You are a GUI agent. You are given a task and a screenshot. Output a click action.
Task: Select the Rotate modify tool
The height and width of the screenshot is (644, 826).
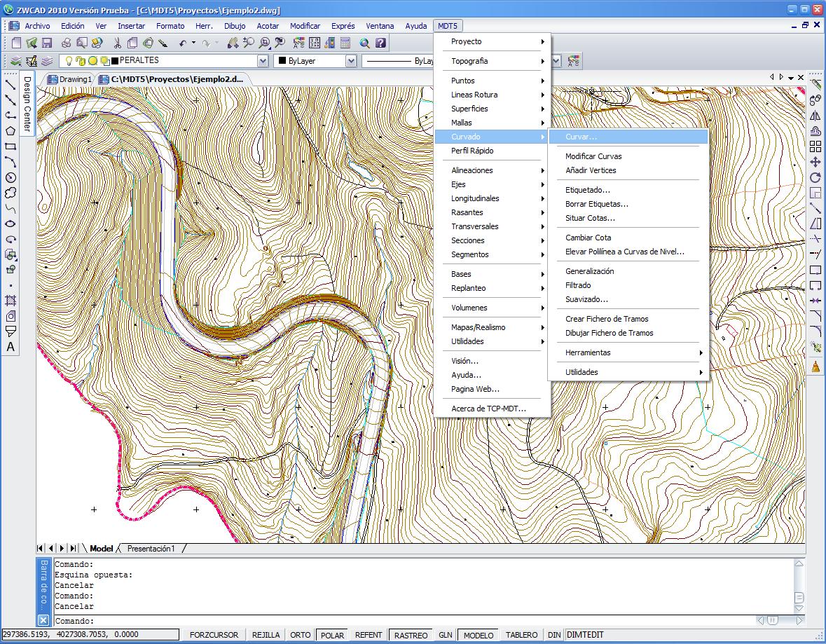click(x=815, y=177)
